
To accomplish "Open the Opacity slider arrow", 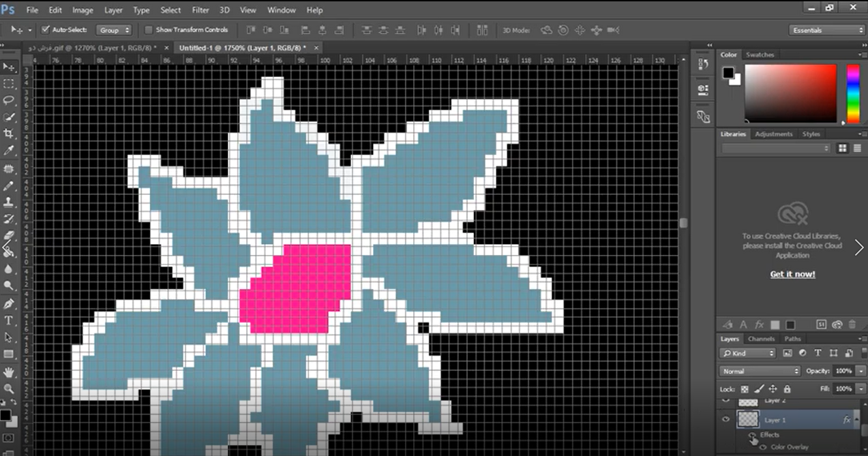I will click(860, 371).
